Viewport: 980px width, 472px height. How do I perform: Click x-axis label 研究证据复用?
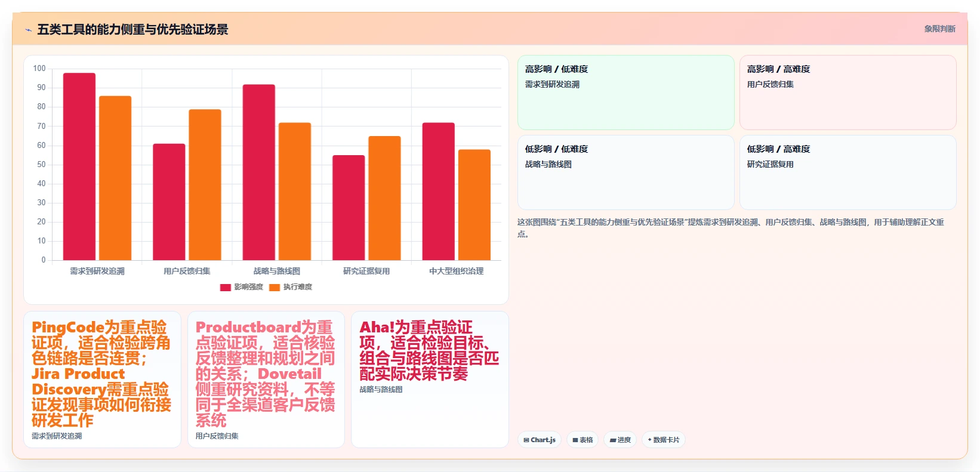[x=366, y=271]
